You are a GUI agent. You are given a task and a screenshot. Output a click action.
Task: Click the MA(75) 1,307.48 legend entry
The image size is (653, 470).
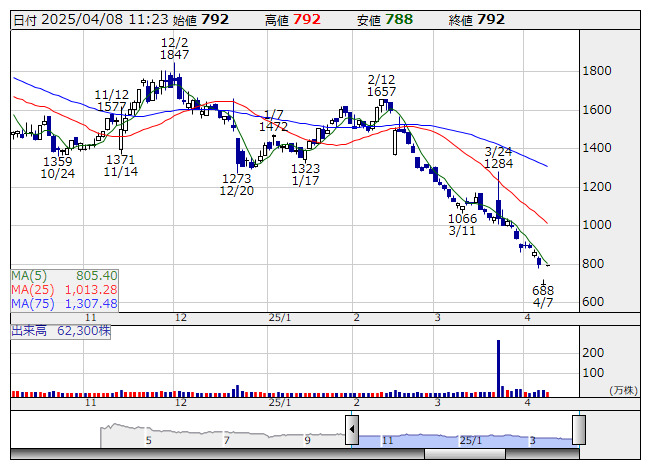coord(65,304)
